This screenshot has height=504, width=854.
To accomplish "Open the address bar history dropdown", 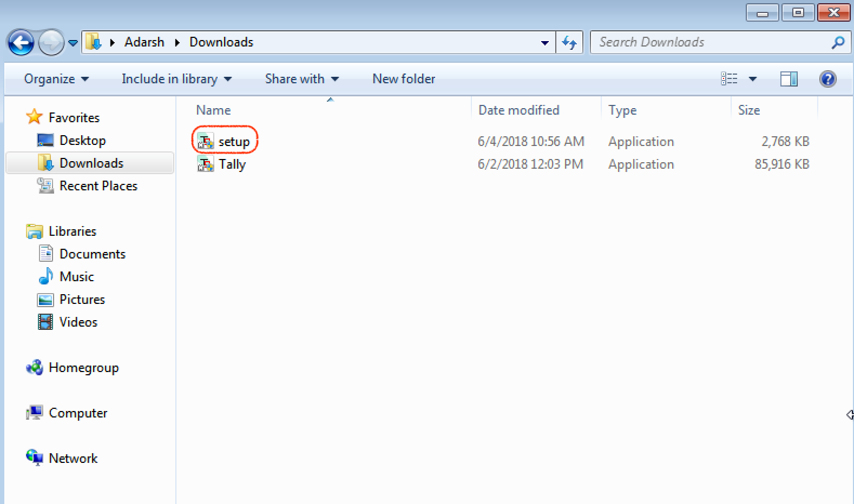I will point(544,43).
